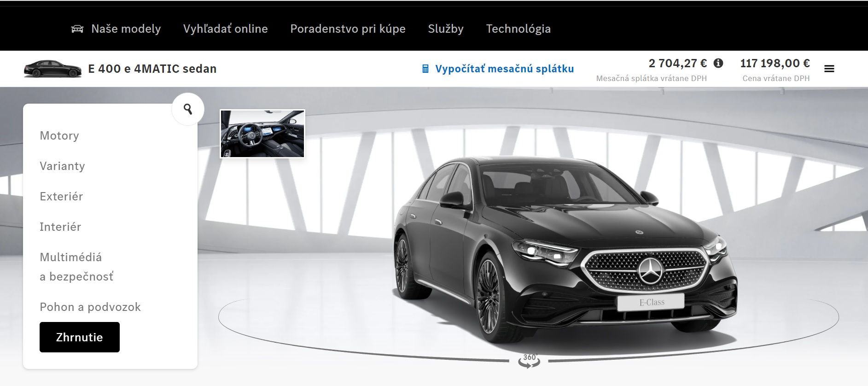The width and height of the screenshot is (868, 386).
Task: Click the Cena vrátane DPH label
Action: [x=776, y=78]
